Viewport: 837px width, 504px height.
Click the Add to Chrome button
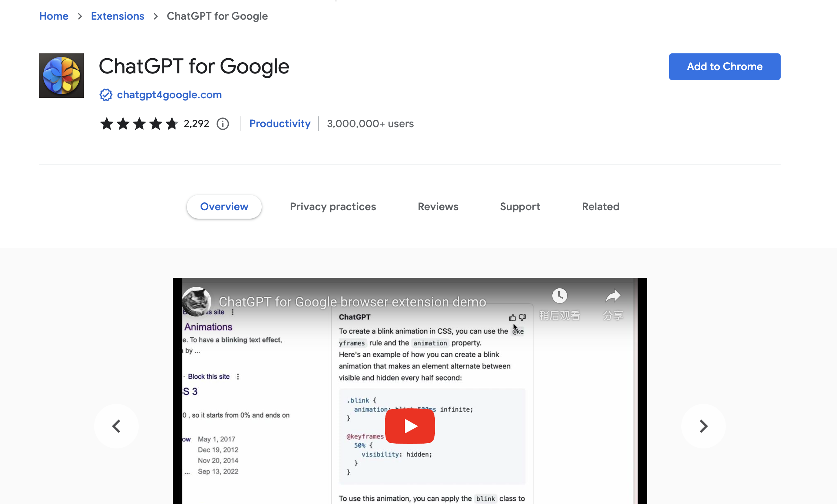[725, 66]
